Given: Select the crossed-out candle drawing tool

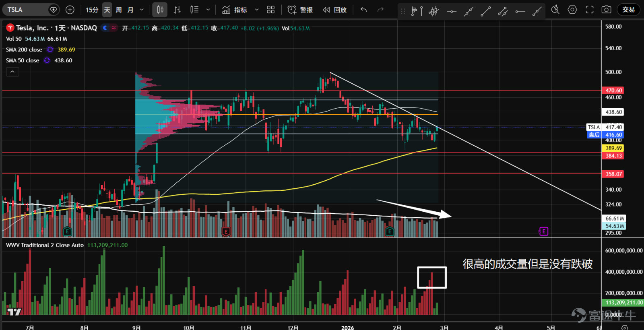Looking at the screenshot, I should 434,11.
